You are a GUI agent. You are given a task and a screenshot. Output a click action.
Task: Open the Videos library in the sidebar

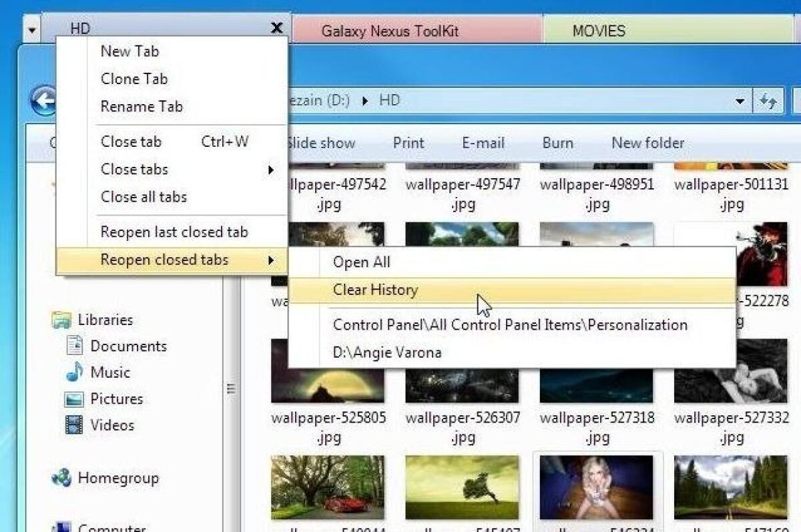click(x=111, y=425)
